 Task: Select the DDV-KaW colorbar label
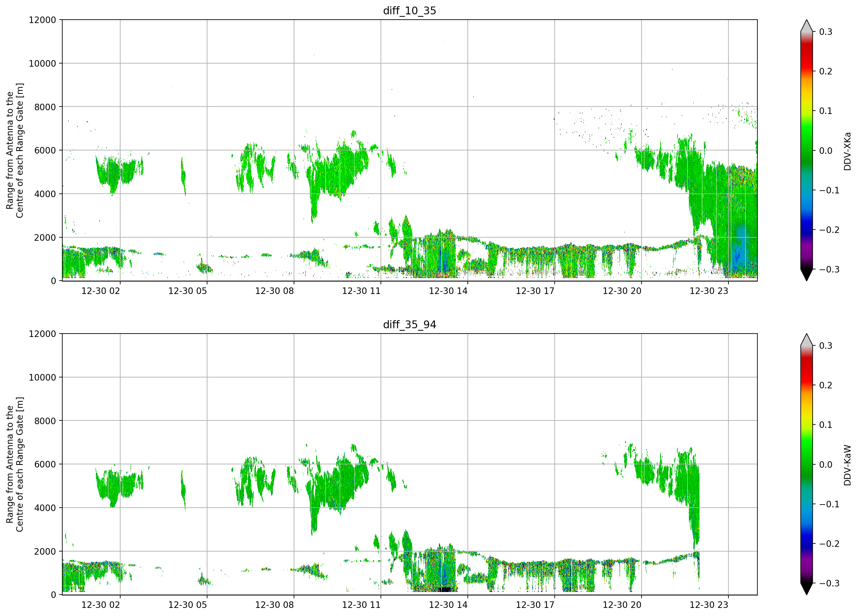(847, 465)
